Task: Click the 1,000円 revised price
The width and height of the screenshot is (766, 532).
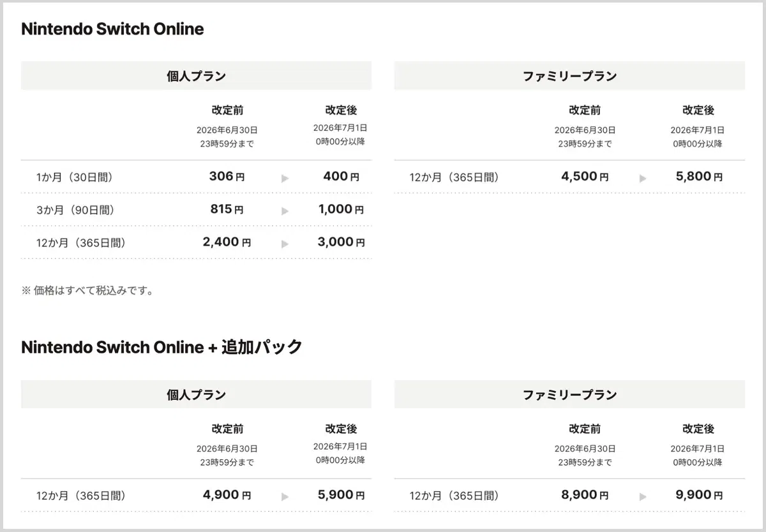Action: coord(341,209)
